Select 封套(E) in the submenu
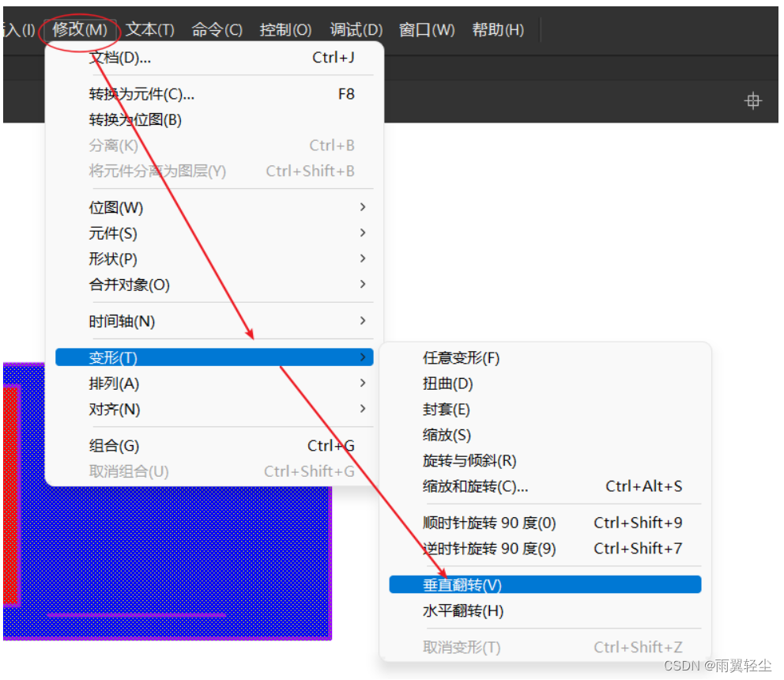The width and height of the screenshot is (784, 680). pos(545,410)
